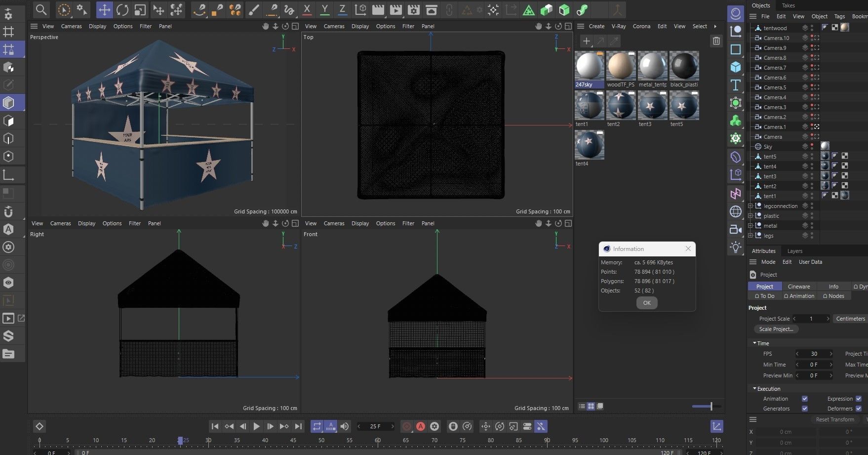Collapse the Execution section
The height and width of the screenshot is (455, 868).
tap(754, 389)
